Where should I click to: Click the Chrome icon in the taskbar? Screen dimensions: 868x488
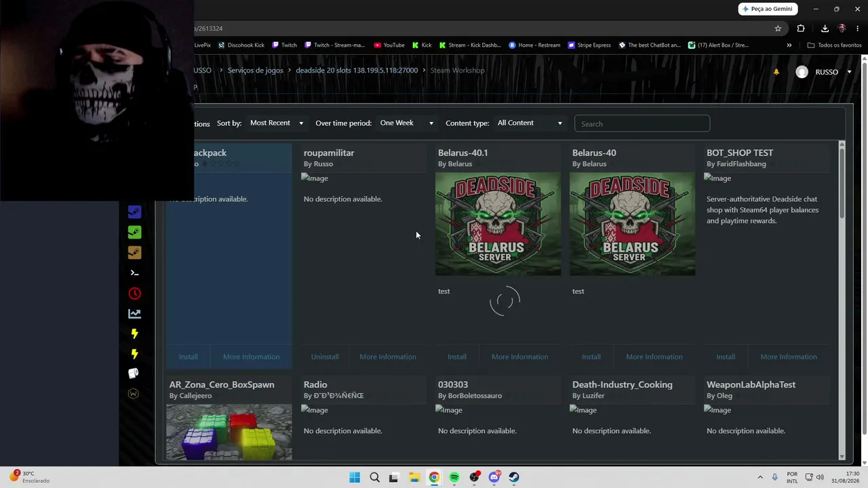[434, 477]
